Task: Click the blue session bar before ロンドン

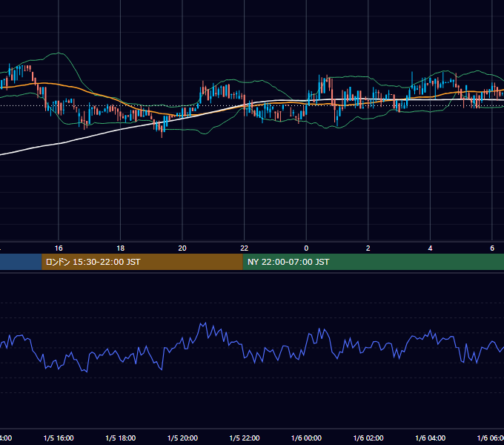Action: (x=21, y=262)
